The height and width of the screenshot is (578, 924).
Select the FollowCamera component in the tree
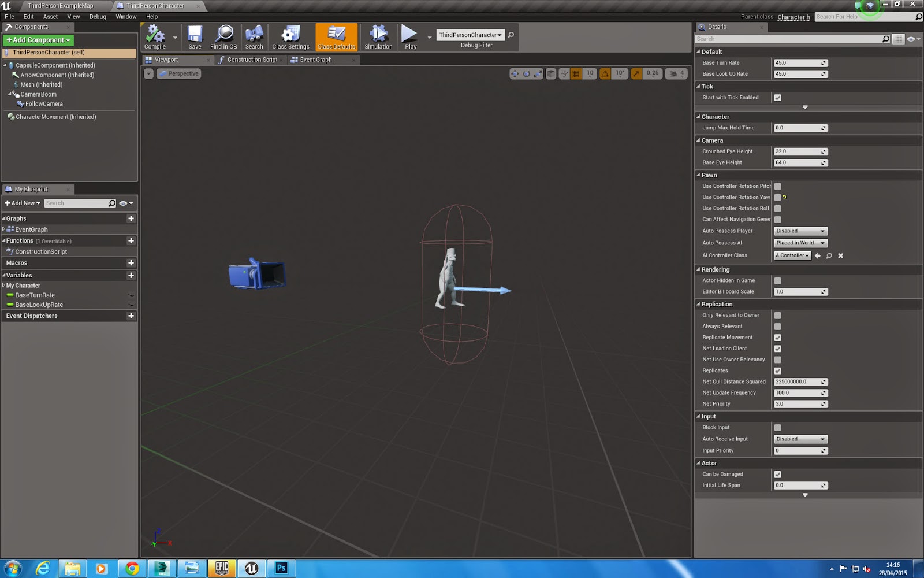44,104
